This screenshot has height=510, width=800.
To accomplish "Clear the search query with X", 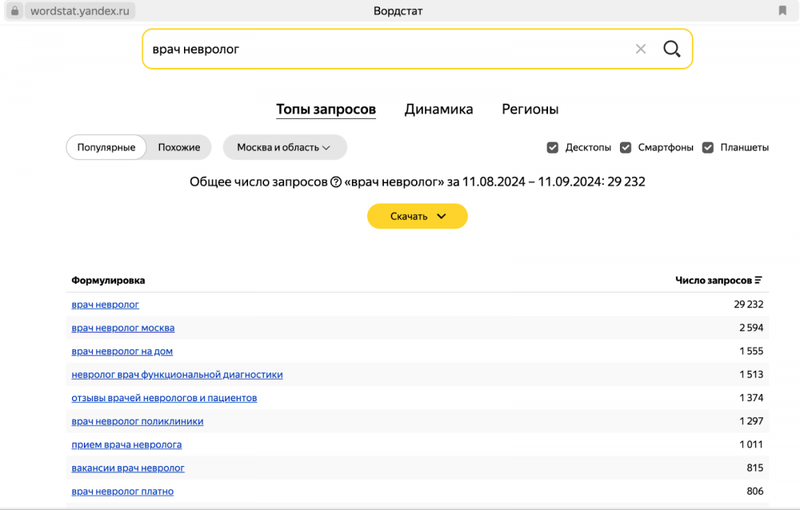I will (x=641, y=49).
